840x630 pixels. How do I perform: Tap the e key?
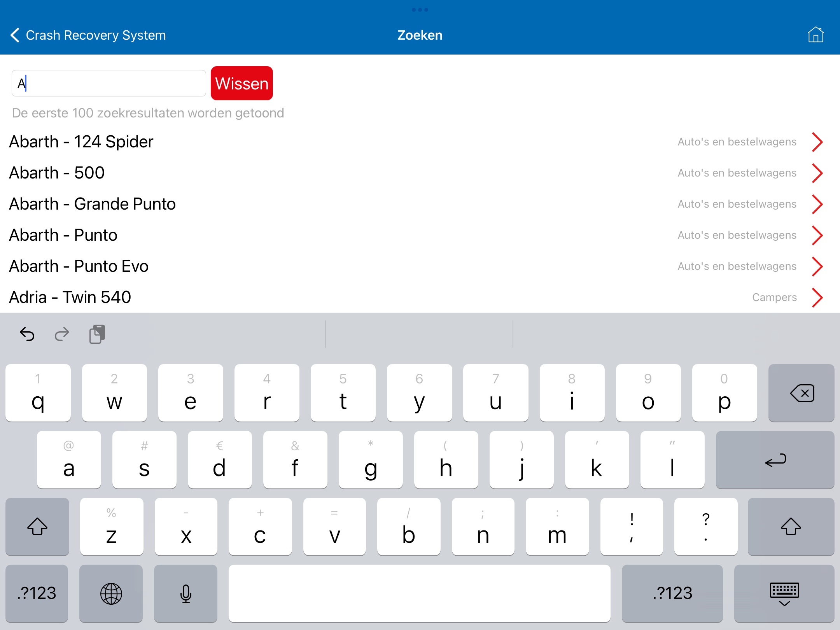[x=191, y=393]
